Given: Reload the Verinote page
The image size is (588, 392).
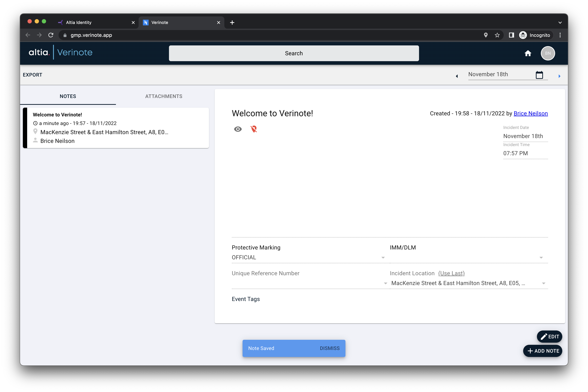Looking at the screenshot, I should point(51,35).
